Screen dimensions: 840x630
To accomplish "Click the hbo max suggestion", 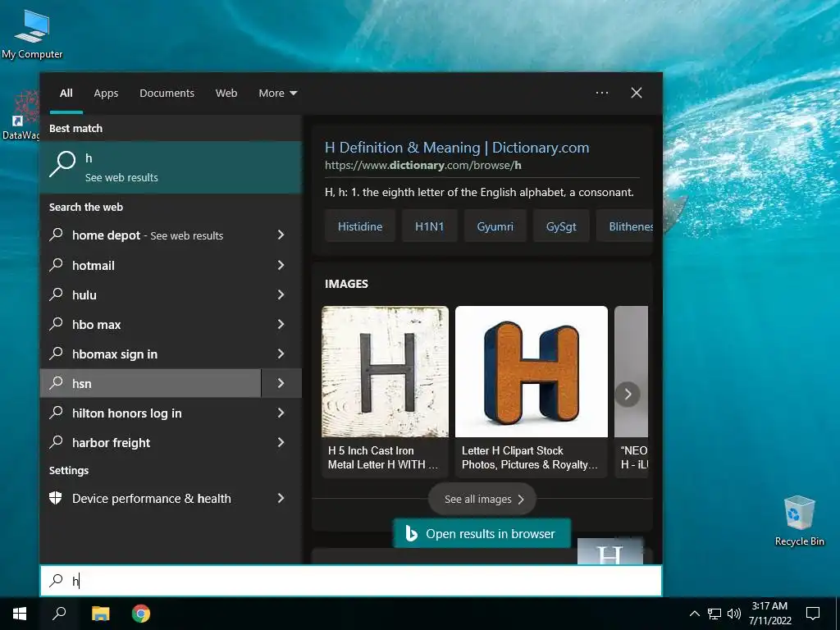I will coord(151,324).
